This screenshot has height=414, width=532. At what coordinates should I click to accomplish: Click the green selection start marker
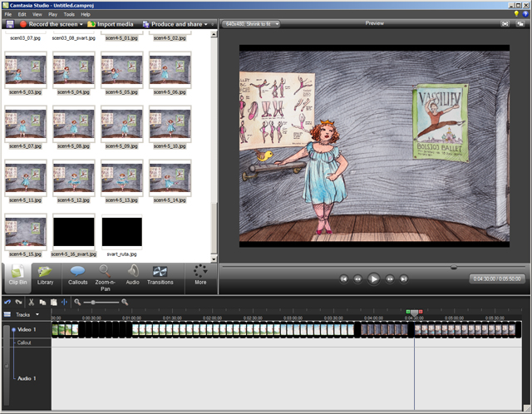click(408, 312)
